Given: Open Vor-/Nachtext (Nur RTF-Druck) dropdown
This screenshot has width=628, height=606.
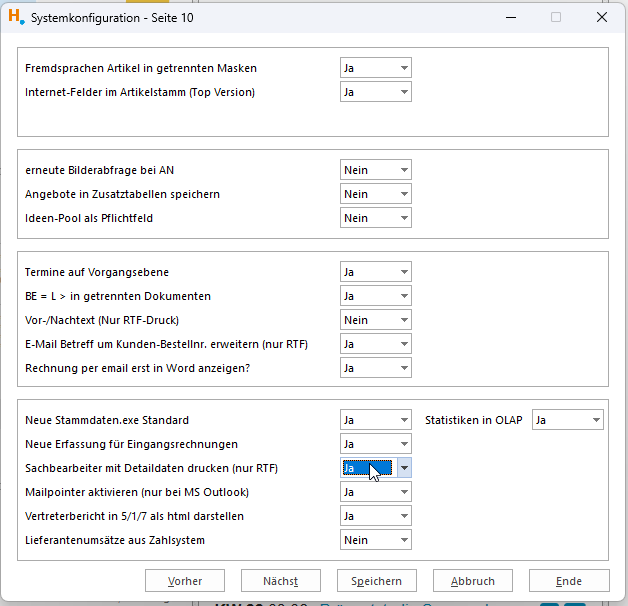Looking at the screenshot, I should 375,320.
